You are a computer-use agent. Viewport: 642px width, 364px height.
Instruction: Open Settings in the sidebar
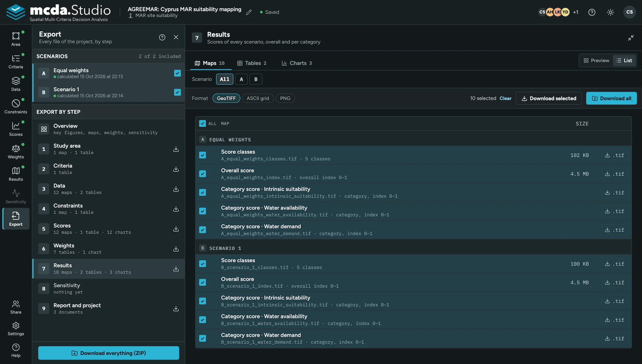16,329
